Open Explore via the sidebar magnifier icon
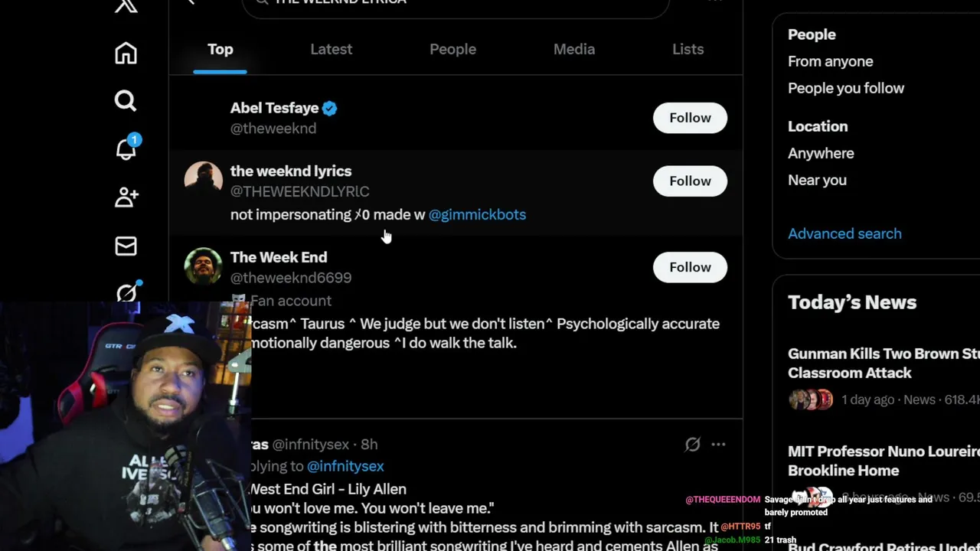980x551 pixels. pos(126,101)
